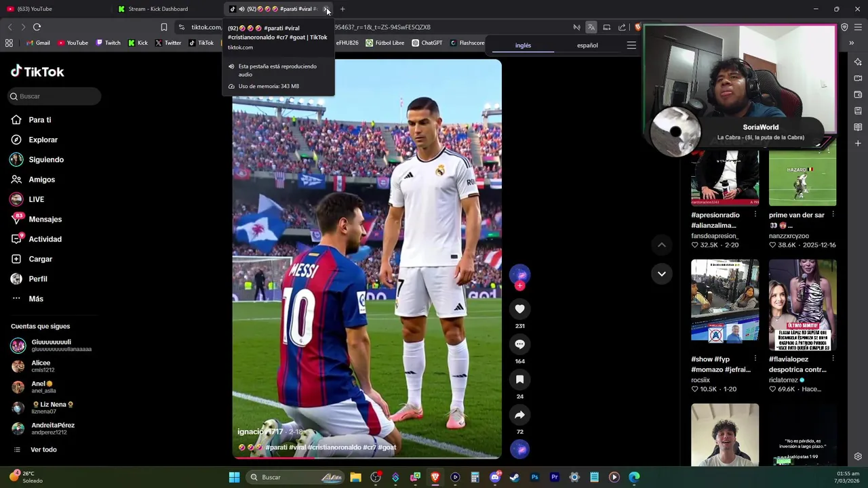The height and width of the screenshot is (488, 868).
Task: Bookmark this page in the address bar
Action: [x=164, y=27]
